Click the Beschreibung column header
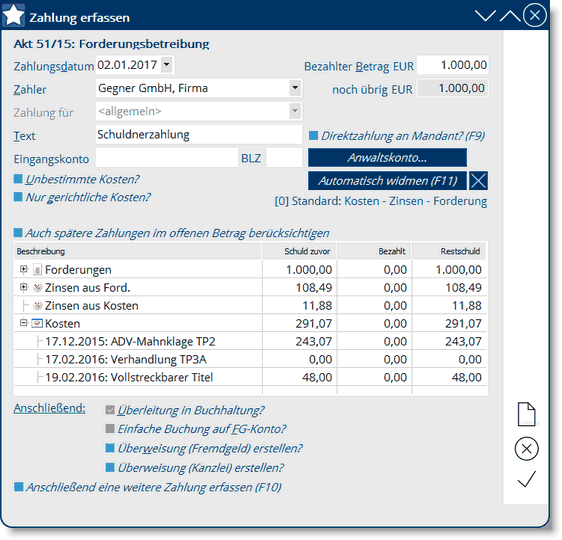The height and width of the screenshot is (540, 562). tap(138, 251)
